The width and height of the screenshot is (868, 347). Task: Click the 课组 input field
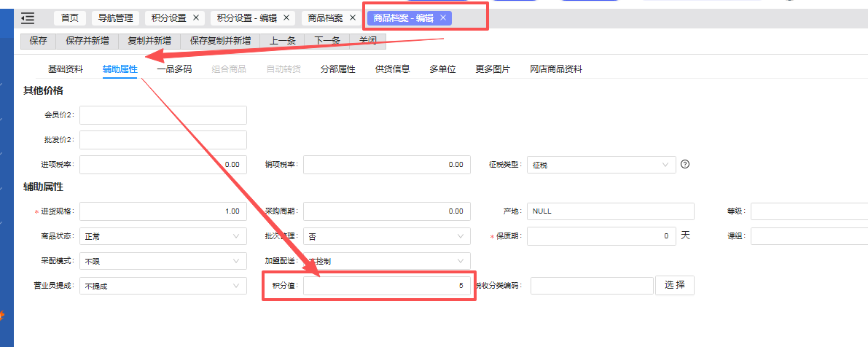click(809, 236)
